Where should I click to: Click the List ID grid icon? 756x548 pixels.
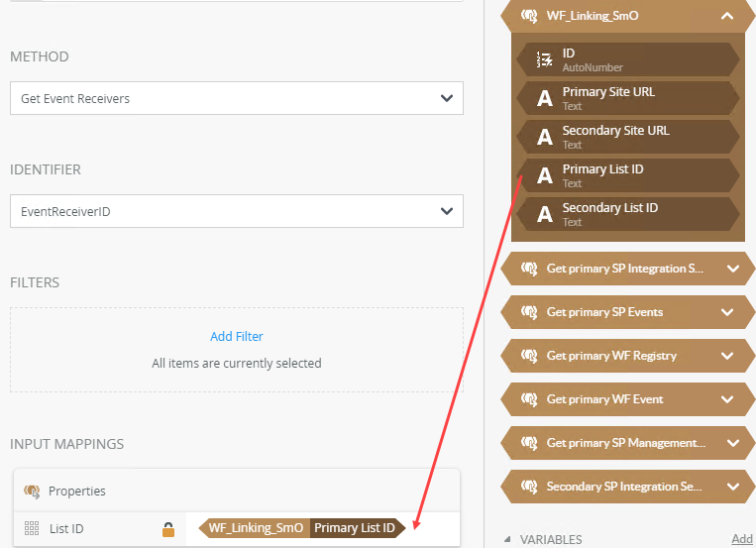click(x=31, y=529)
